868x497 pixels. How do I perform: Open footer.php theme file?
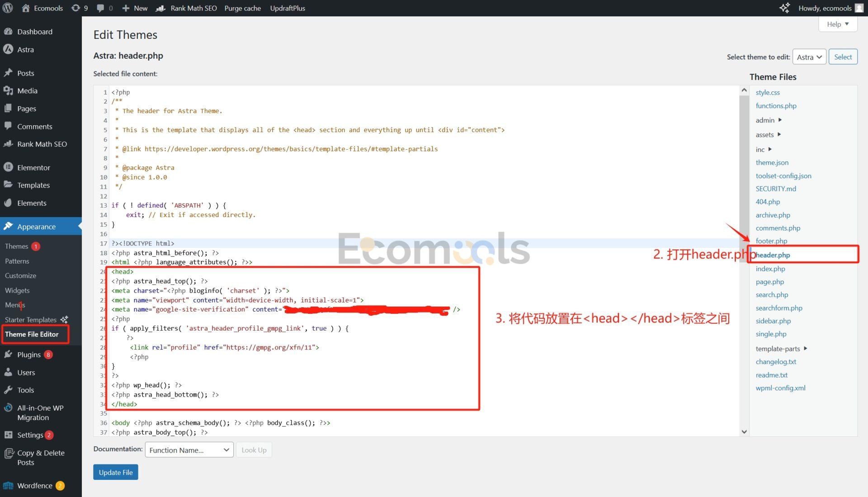click(771, 241)
